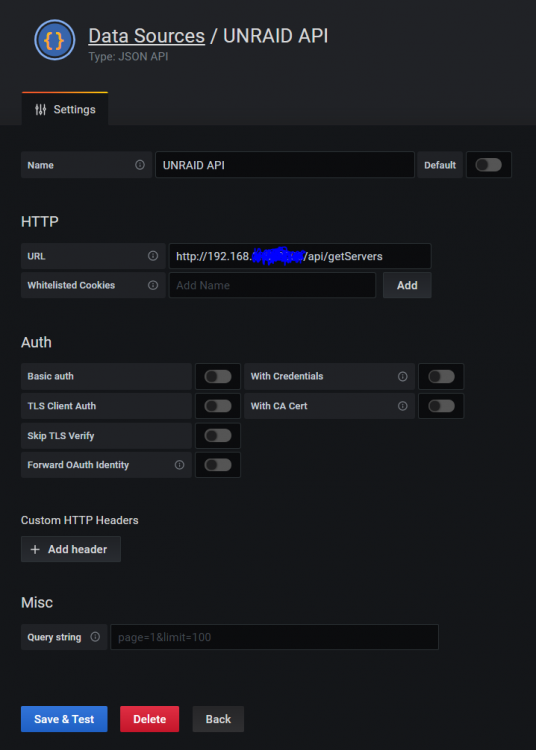Click the info icon next to Name
The height and width of the screenshot is (750, 536).
click(x=140, y=165)
